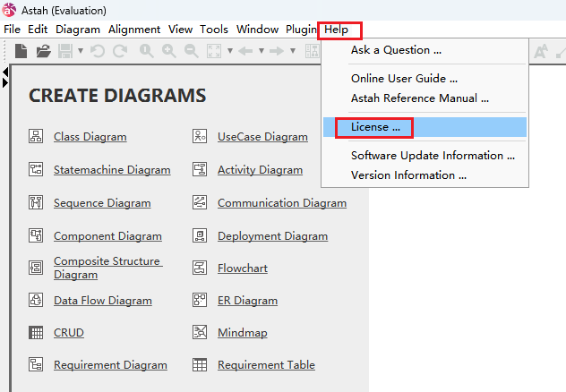
Task: Click the Requirement Diagram icon
Action: click(x=36, y=364)
